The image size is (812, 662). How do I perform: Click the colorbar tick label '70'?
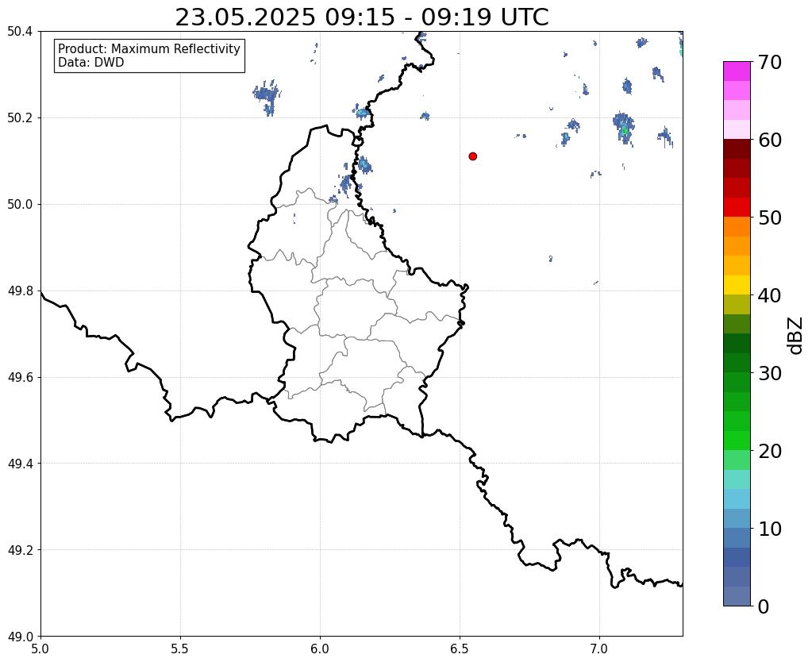770,62
